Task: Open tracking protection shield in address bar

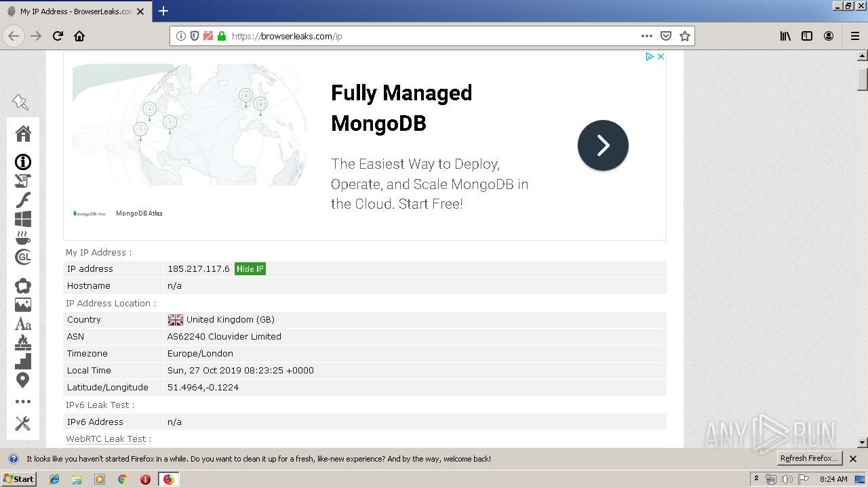Action: click(x=195, y=36)
